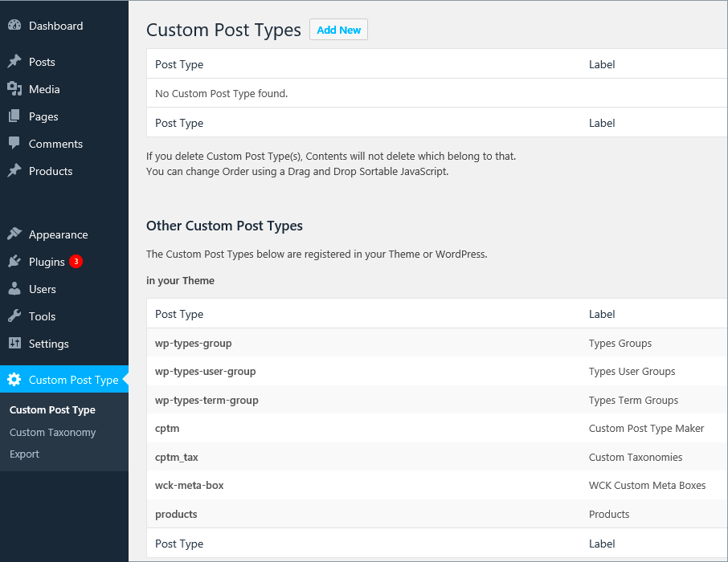
Task: Click the top Post Type column header
Action: point(179,64)
